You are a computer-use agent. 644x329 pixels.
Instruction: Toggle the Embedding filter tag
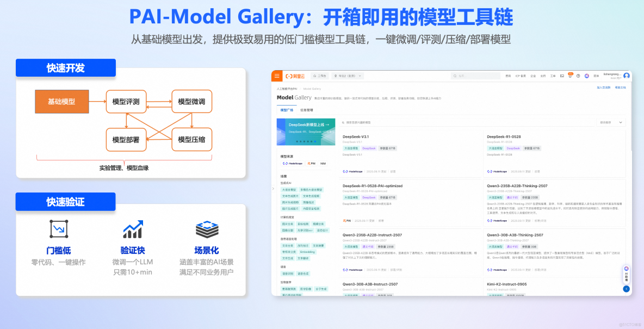(306, 252)
